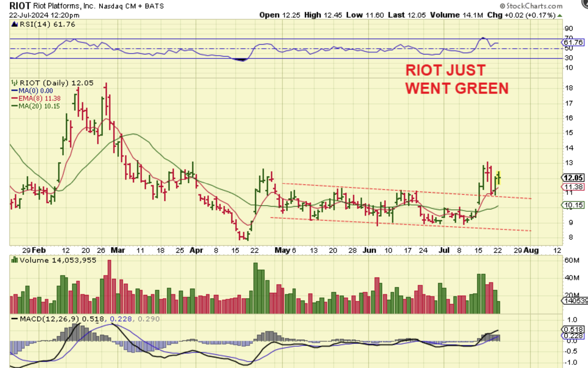Click the 60M label on the volume axis

tap(572, 260)
